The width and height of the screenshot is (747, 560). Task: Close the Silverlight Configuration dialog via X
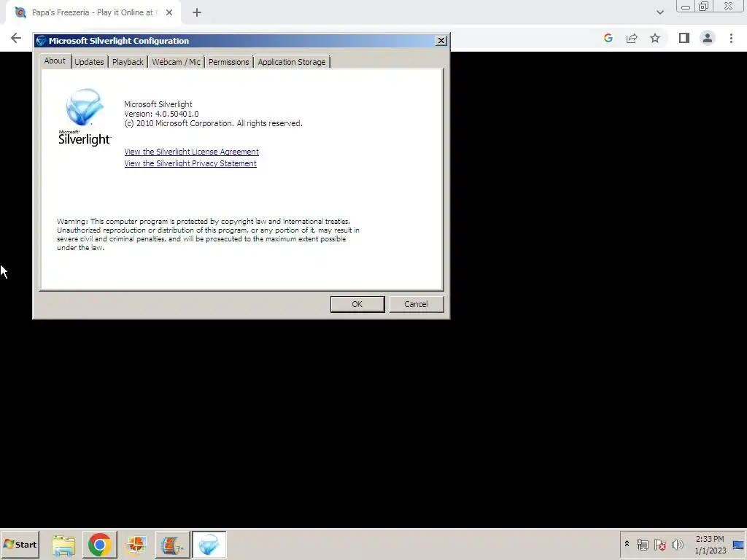[441, 41]
